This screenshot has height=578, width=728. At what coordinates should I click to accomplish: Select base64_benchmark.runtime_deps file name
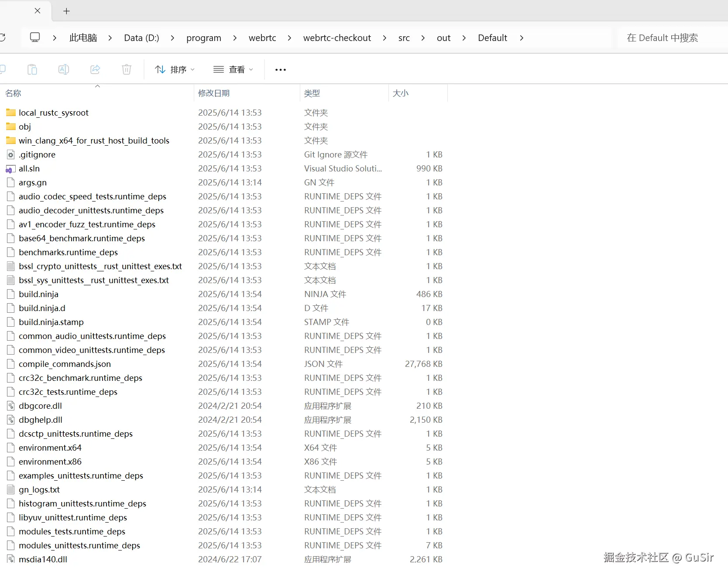82,238
